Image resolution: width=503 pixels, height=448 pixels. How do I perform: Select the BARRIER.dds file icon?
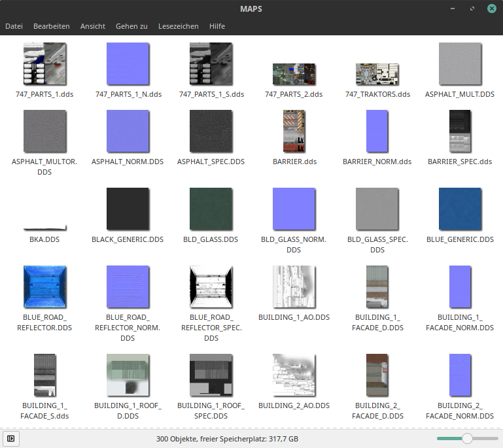tap(294, 131)
